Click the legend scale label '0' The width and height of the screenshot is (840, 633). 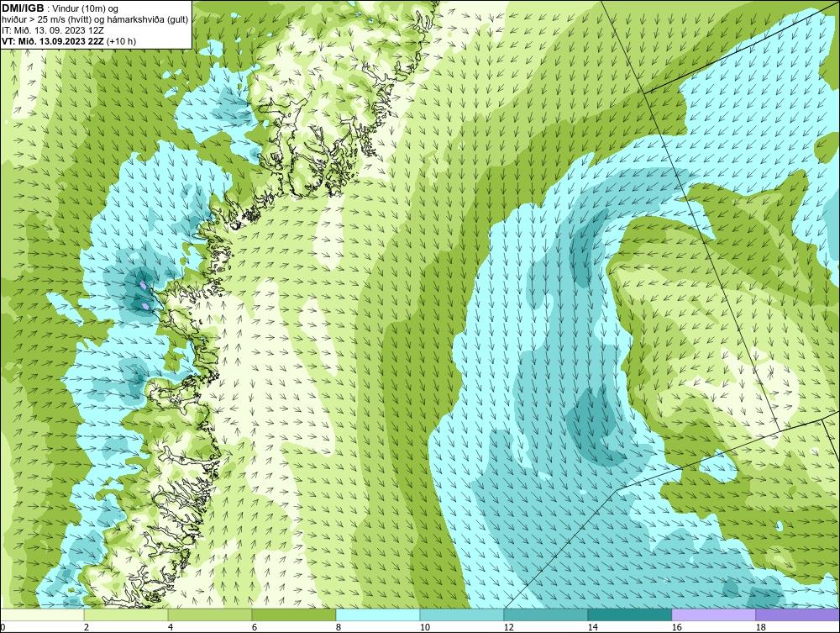(3, 627)
